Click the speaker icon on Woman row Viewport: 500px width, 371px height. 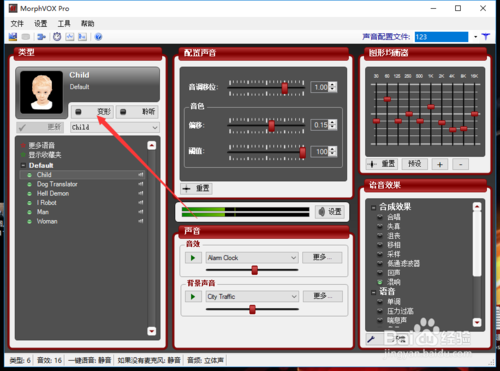coord(141,221)
